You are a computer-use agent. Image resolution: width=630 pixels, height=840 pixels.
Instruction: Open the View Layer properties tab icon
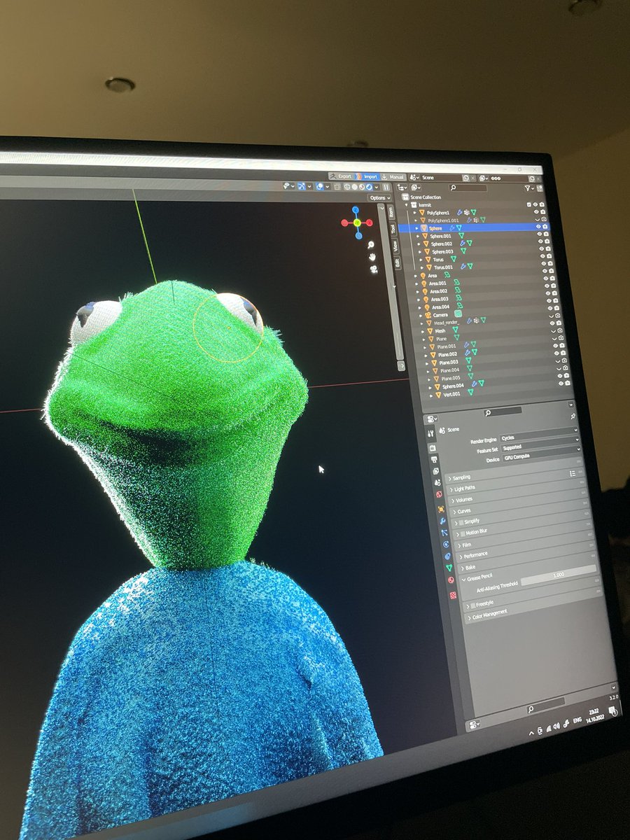coord(436,471)
